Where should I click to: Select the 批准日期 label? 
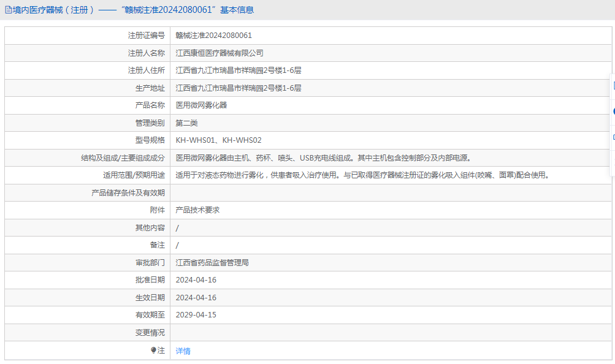coord(150,280)
